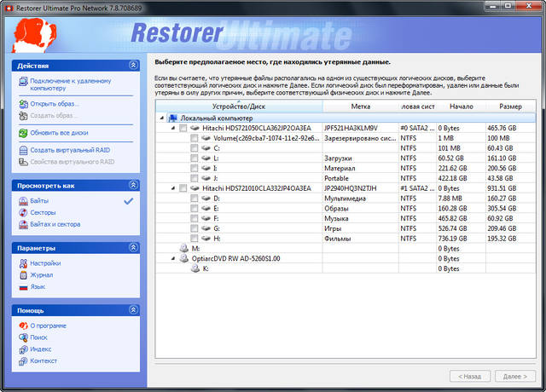This screenshot has height=392, width=546.
Task: Click the Язык flag icon
Action: (x=23, y=287)
